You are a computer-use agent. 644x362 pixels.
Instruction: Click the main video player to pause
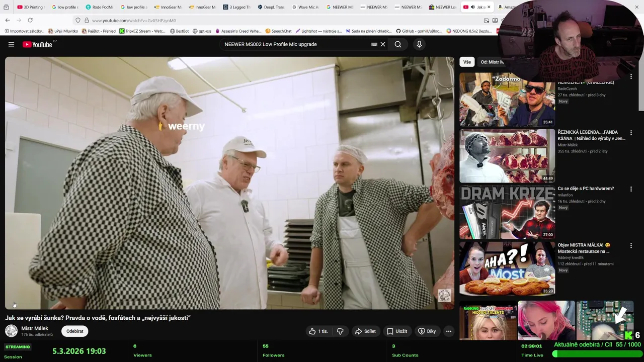coord(229,183)
